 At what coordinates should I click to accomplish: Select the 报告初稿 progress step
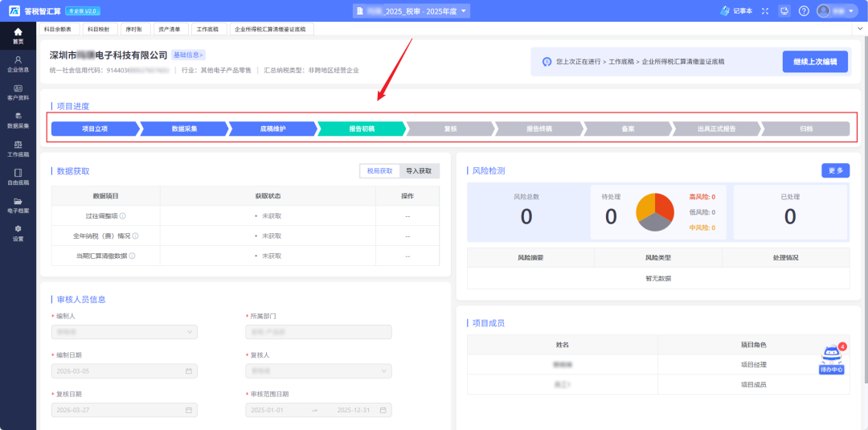tap(362, 129)
